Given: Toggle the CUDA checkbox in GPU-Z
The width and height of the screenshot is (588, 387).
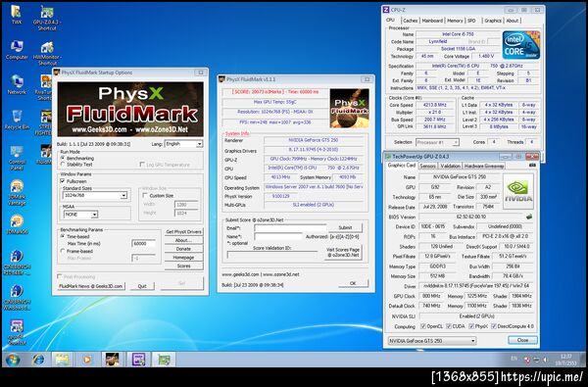Looking at the screenshot, I should [449, 326].
